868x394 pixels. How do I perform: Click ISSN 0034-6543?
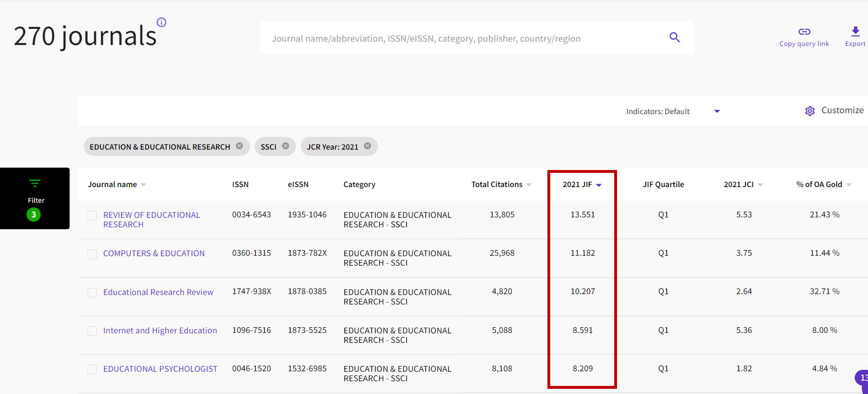251,215
